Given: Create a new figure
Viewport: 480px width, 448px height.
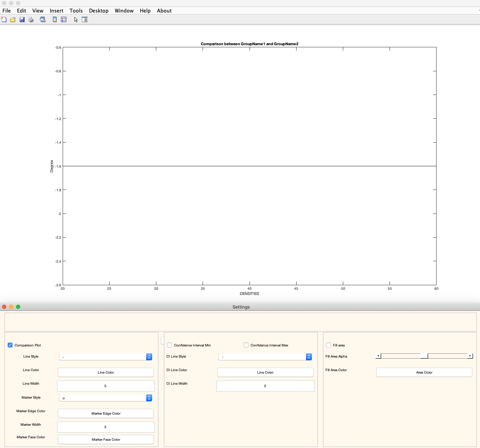Looking at the screenshot, I should tap(4, 19).
